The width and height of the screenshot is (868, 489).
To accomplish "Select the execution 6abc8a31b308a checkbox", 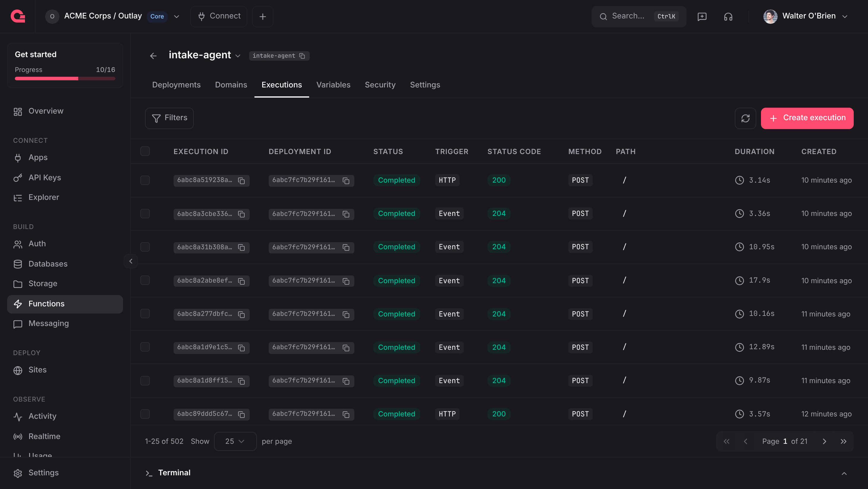I will tap(145, 247).
